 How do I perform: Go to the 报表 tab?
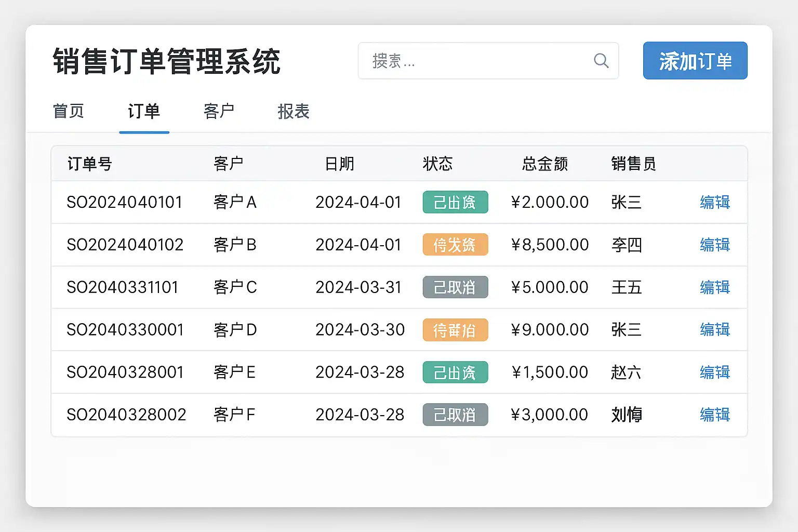coord(294,111)
